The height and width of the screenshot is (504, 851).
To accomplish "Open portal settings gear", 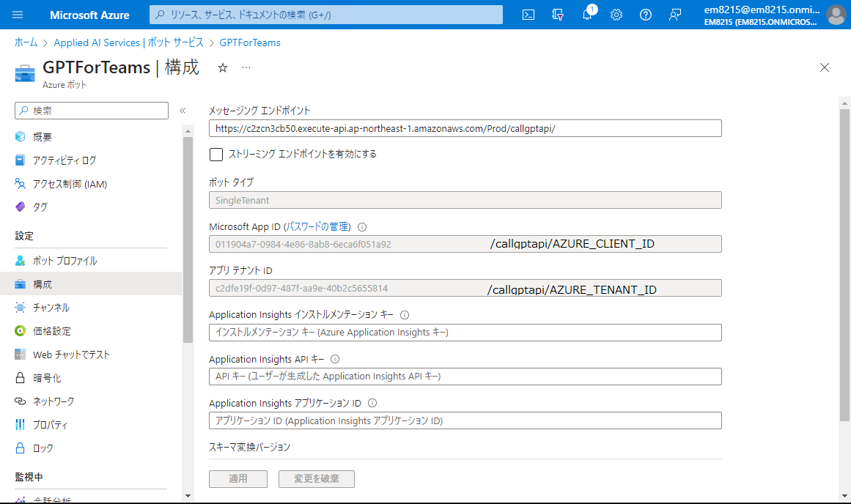I will tap(616, 15).
